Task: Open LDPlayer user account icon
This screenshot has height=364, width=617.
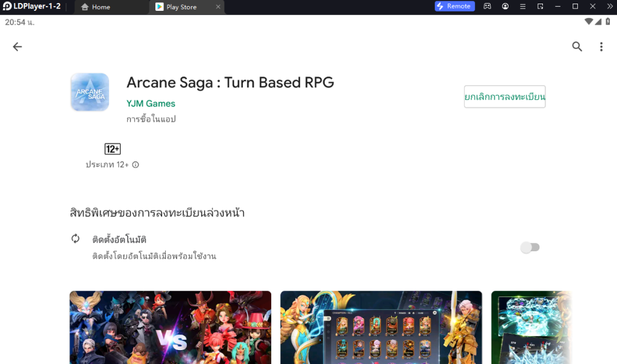Action: (506, 6)
